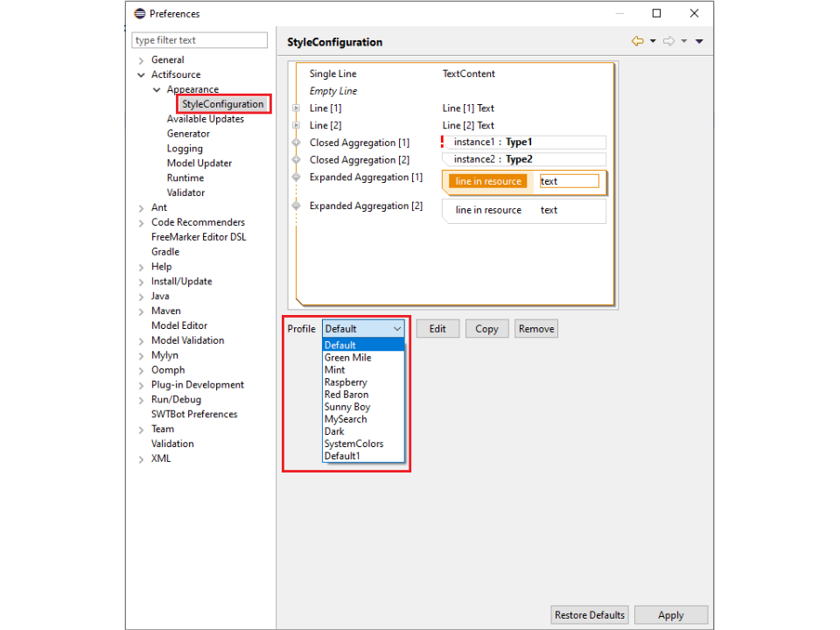Click the grey forward navigation arrow
Screen dimensions: 840x630
tap(668, 41)
